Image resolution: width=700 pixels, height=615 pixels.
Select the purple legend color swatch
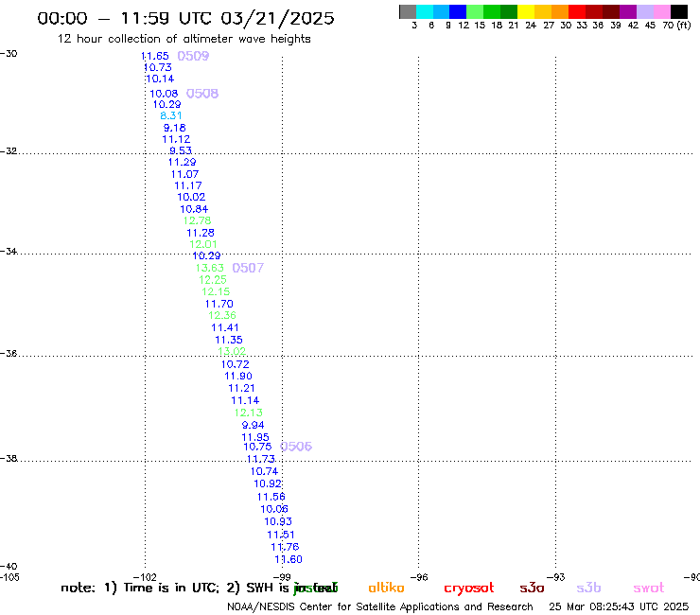[x=628, y=11]
